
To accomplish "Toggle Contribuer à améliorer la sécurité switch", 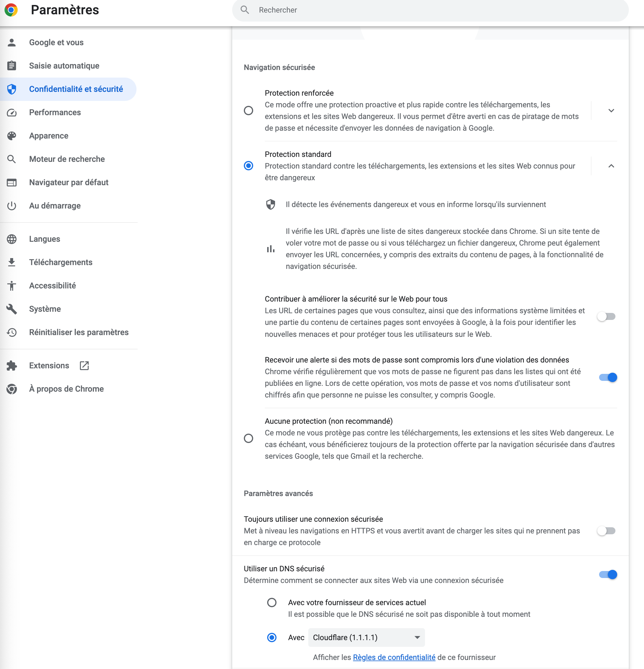I will pos(606,316).
